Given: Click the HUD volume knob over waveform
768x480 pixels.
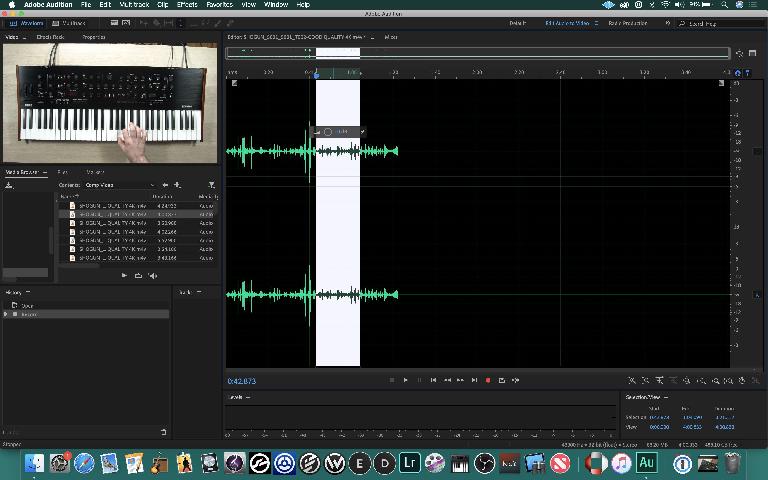Looking at the screenshot, I should (327, 132).
